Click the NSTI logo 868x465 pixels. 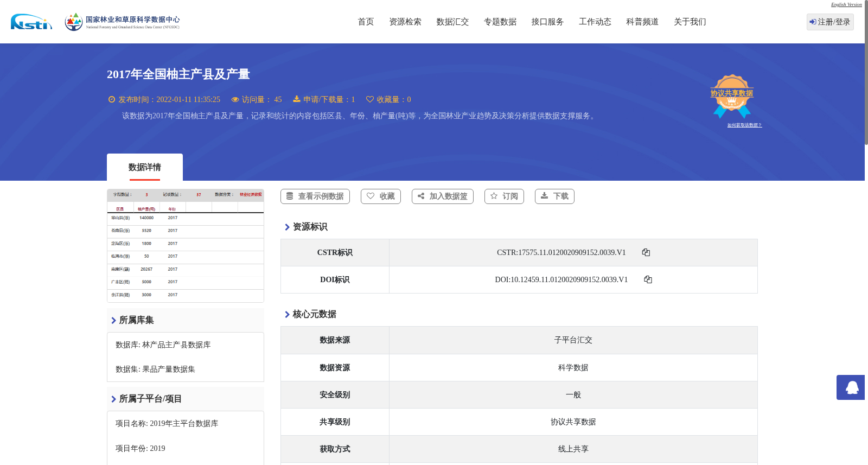(31, 22)
